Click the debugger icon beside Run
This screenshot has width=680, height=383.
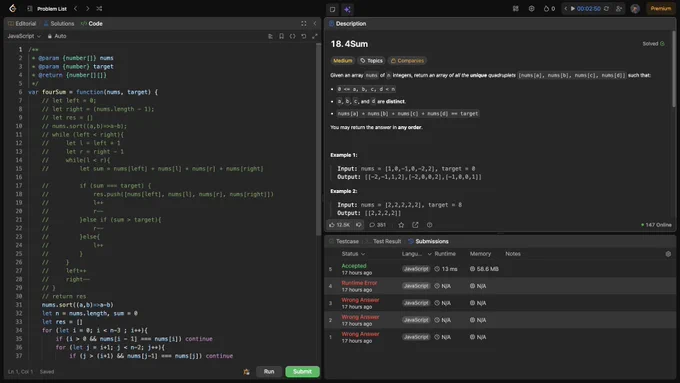[x=246, y=372]
